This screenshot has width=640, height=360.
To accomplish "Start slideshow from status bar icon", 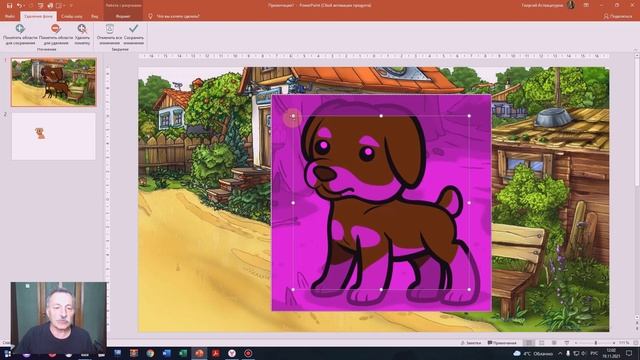I will [567, 343].
